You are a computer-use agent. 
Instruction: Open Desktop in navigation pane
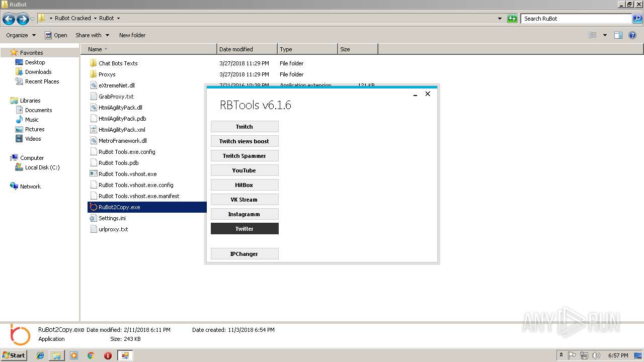point(35,62)
